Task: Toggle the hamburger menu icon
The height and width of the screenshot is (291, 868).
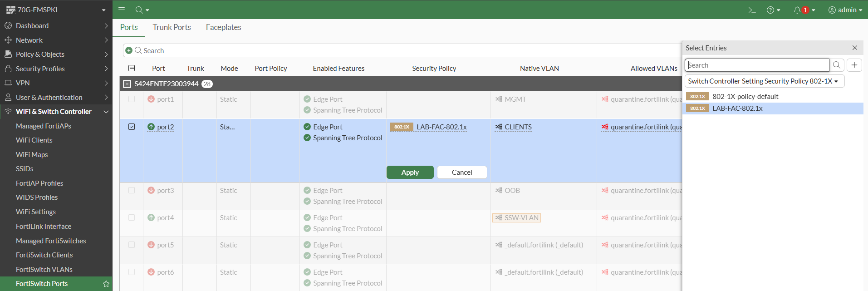Action: [x=122, y=10]
